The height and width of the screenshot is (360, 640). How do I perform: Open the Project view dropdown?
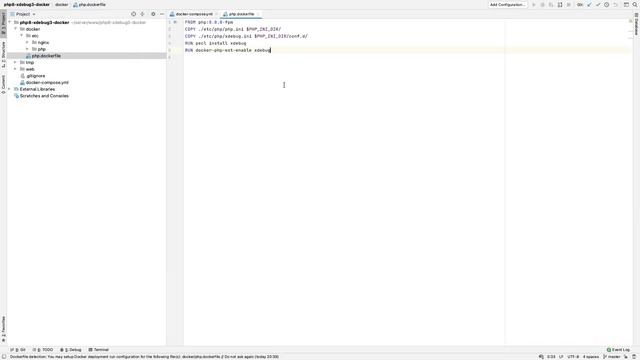click(23, 14)
